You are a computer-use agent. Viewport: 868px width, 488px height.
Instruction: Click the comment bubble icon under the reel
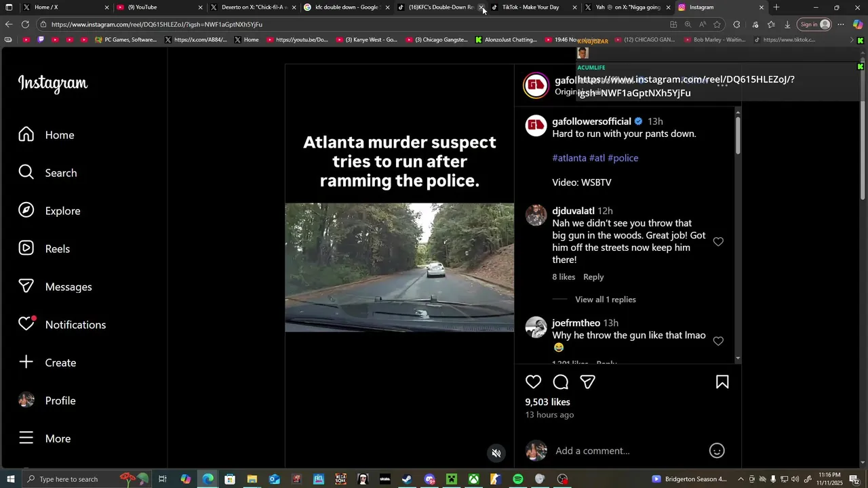[561, 382]
